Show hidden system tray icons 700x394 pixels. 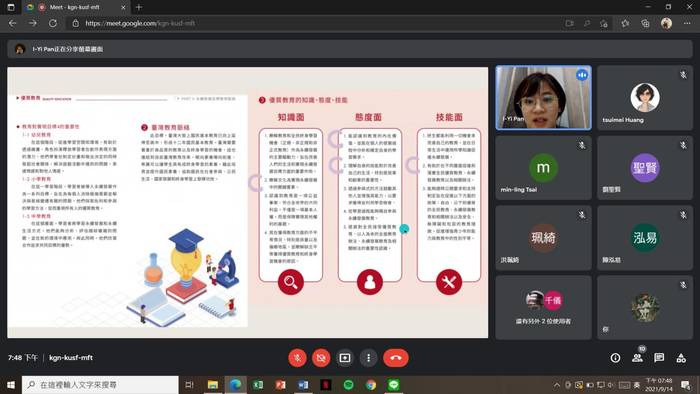[x=557, y=385]
